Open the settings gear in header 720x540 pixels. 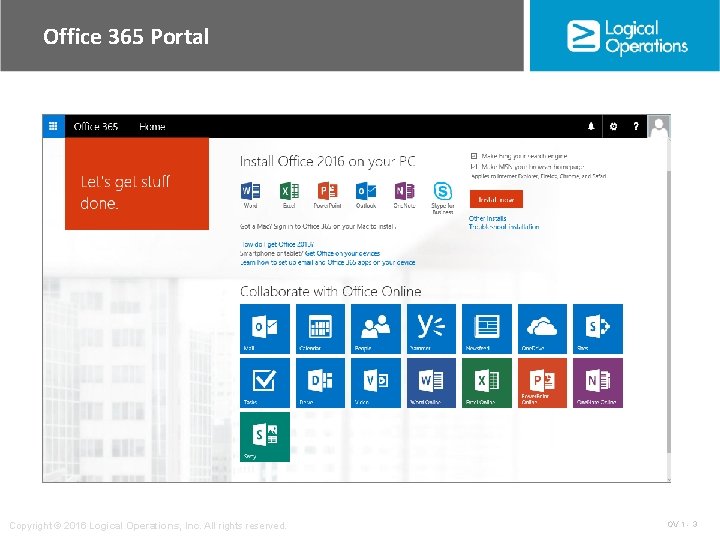coord(613,126)
